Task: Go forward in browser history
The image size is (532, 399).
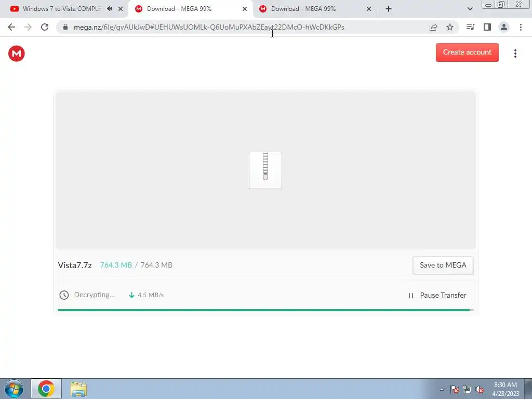Action: 28,27
